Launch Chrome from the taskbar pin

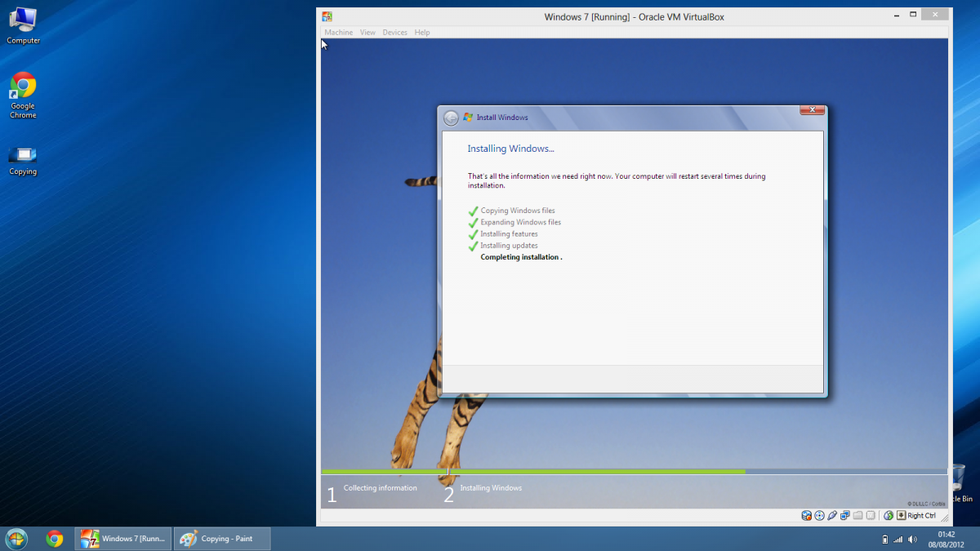click(55, 539)
